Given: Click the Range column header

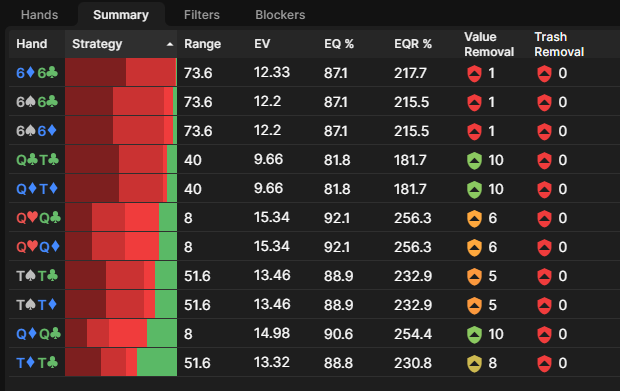Looking at the screenshot, I should pos(202,44).
